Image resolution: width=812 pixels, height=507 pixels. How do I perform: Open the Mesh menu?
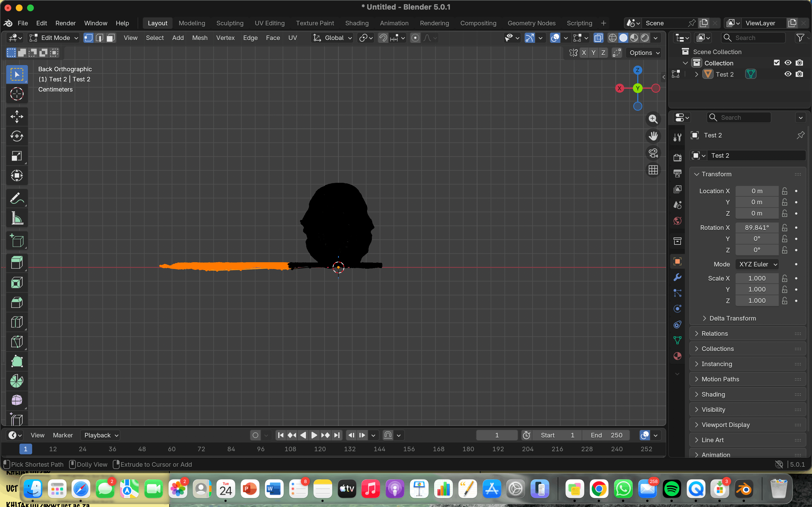click(200, 38)
